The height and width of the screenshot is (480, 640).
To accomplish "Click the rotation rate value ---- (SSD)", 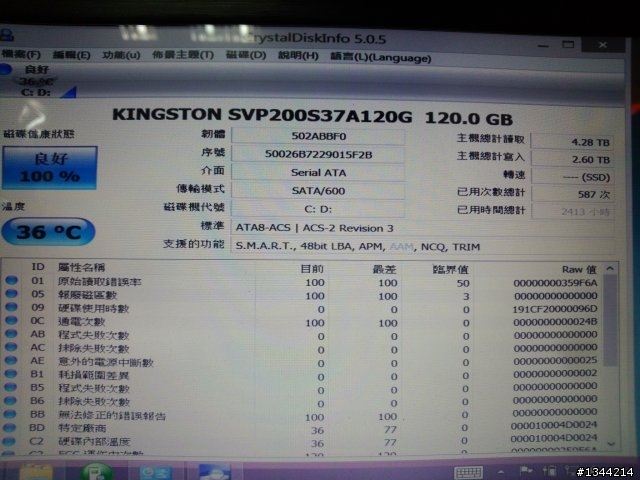I will (x=573, y=177).
